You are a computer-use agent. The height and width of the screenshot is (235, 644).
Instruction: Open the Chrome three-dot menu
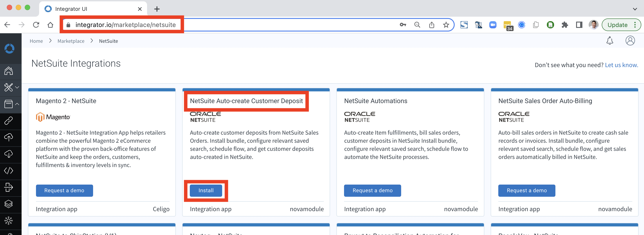tap(635, 25)
